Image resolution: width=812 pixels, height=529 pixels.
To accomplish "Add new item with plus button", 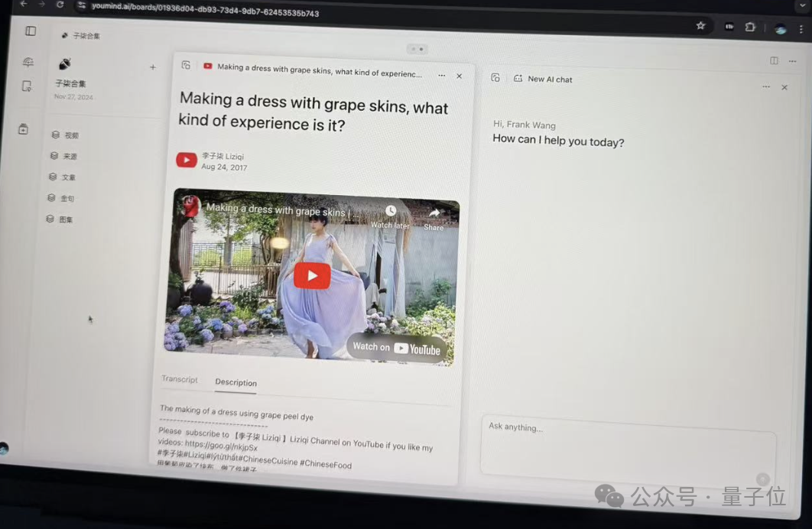I will (153, 67).
